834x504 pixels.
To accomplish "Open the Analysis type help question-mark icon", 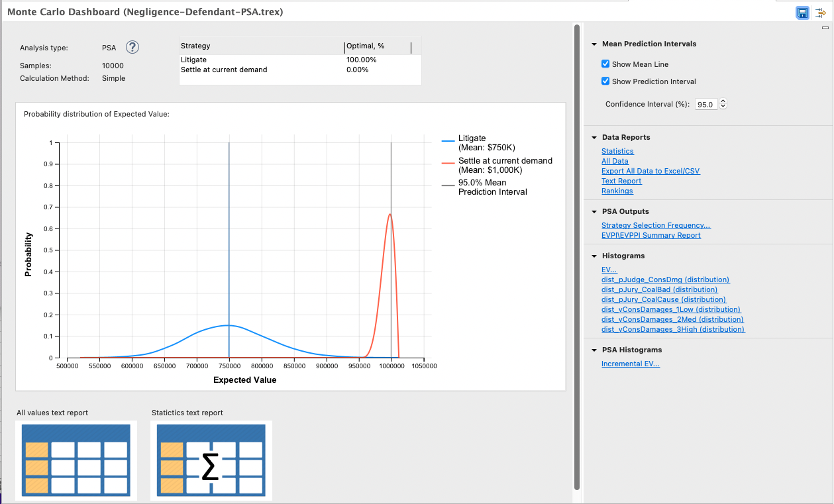I will point(132,47).
